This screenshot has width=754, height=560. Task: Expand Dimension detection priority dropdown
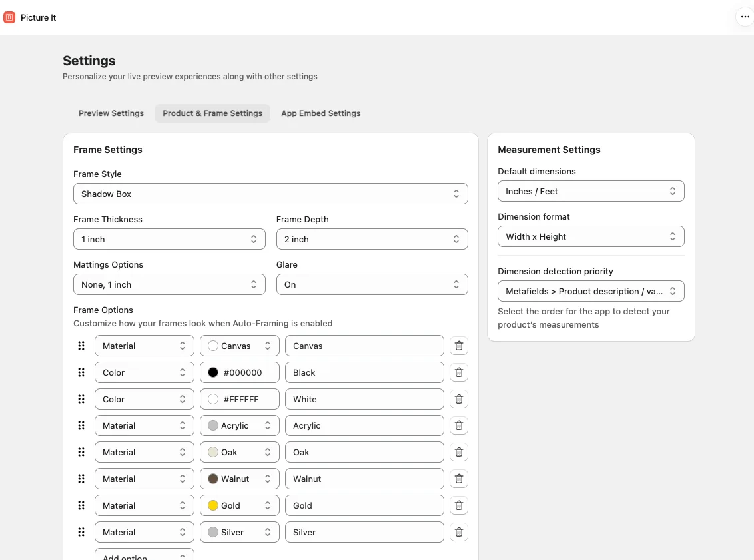pyautogui.click(x=591, y=291)
